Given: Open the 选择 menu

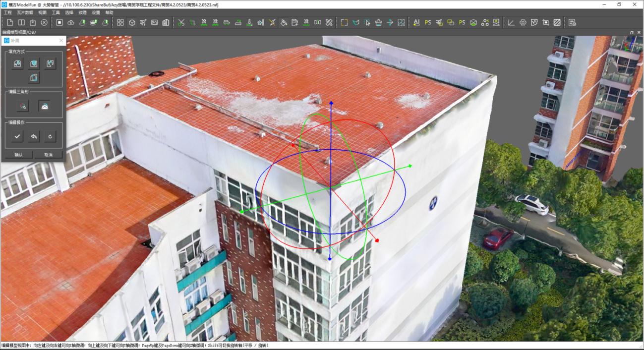Looking at the screenshot, I should (x=69, y=12).
